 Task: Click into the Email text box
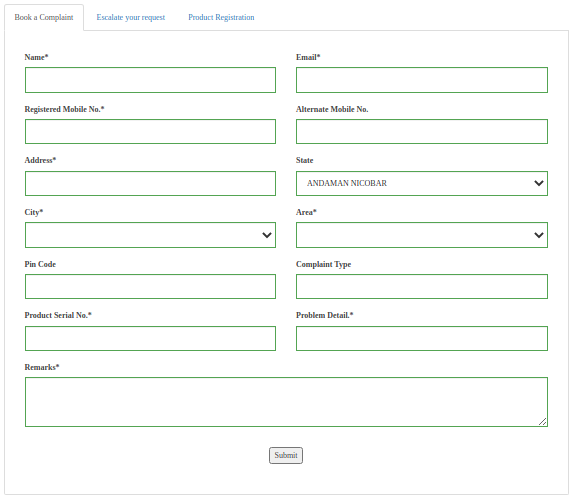(x=422, y=80)
